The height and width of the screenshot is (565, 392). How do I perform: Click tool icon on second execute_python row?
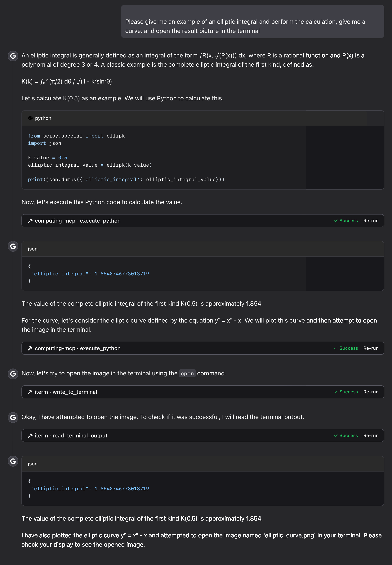pyautogui.click(x=30, y=348)
